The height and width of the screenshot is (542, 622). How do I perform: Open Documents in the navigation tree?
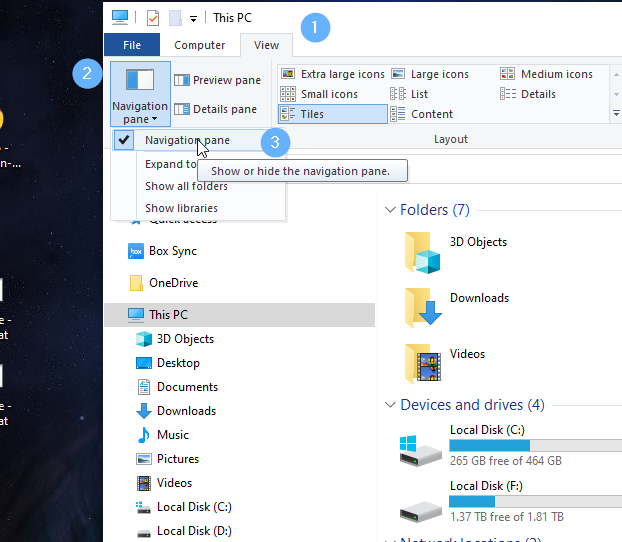(x=177, y=387)
